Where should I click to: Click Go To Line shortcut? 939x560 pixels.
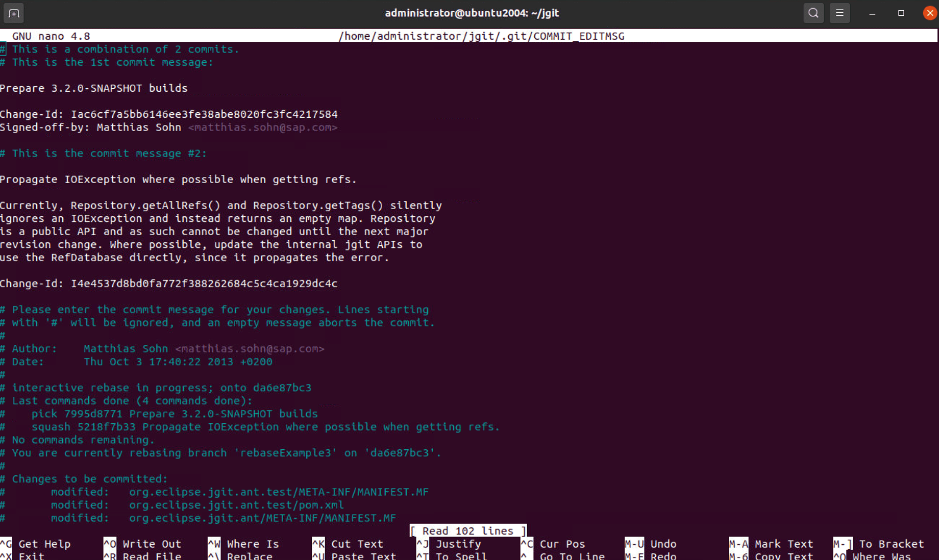[573, 556]
